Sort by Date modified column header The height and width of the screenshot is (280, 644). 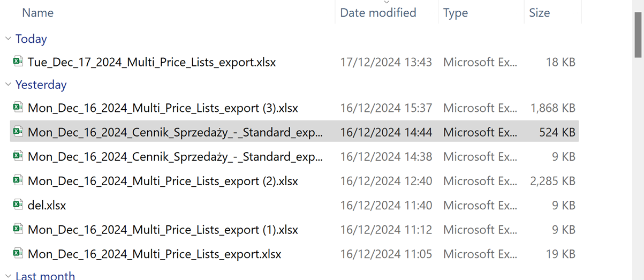pos(378,13)
